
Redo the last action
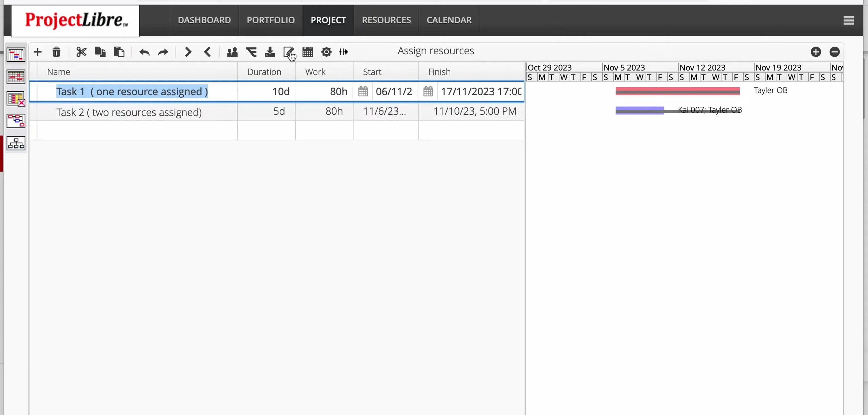[x=163, y=52]
